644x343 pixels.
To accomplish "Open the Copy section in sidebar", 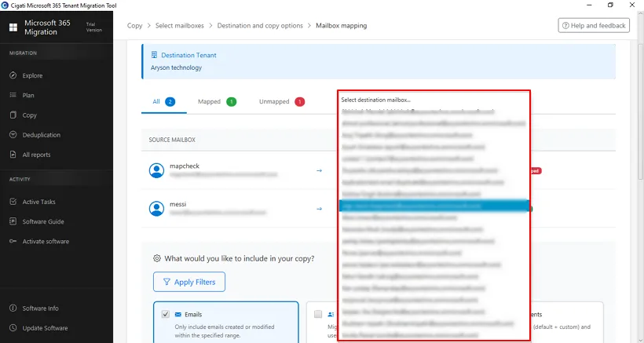I will 29,115.
